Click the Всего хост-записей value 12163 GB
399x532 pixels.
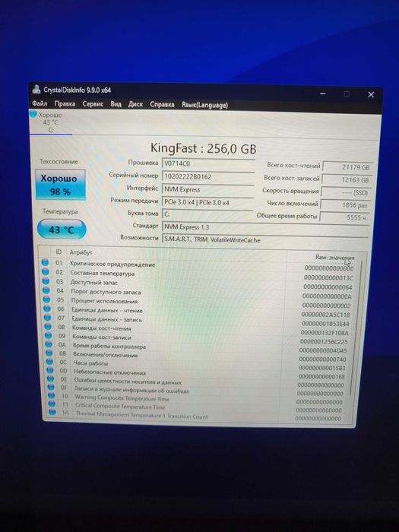point(346,180)
